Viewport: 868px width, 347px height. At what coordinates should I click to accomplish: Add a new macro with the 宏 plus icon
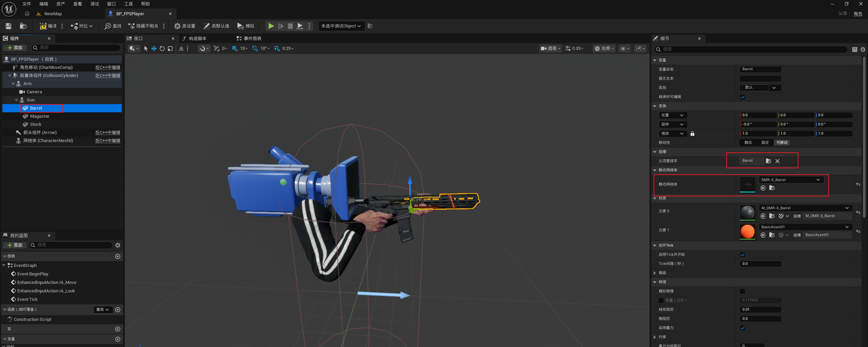[118, 329]
